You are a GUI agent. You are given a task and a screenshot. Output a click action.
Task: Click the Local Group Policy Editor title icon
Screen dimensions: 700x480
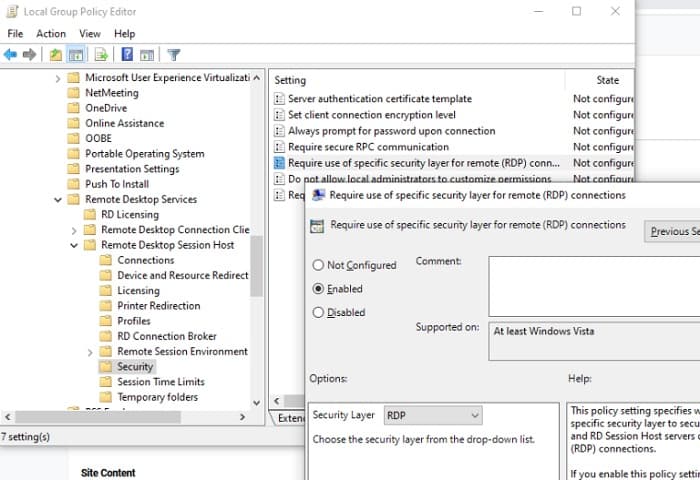(12, 12)
